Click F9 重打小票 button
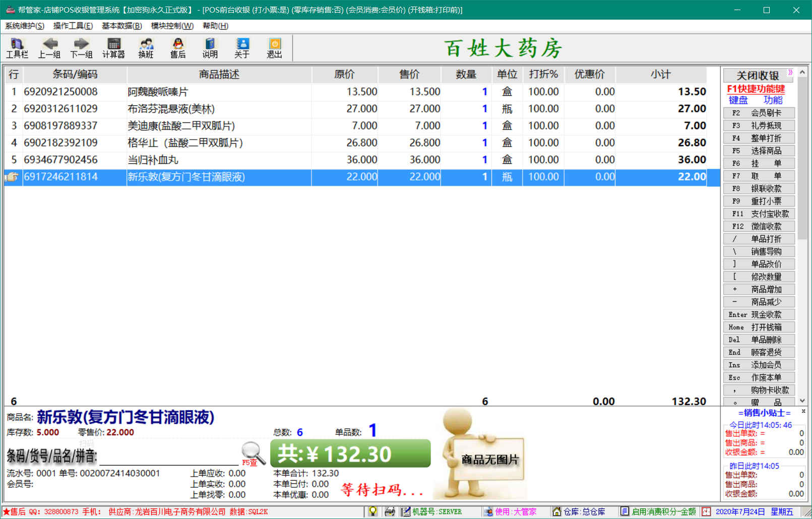 759,201
